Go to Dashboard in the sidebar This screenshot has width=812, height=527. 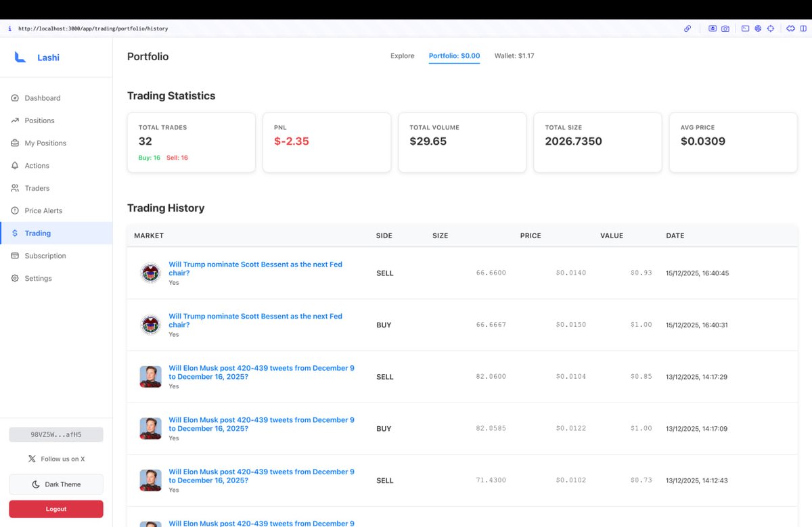[56, 98]
